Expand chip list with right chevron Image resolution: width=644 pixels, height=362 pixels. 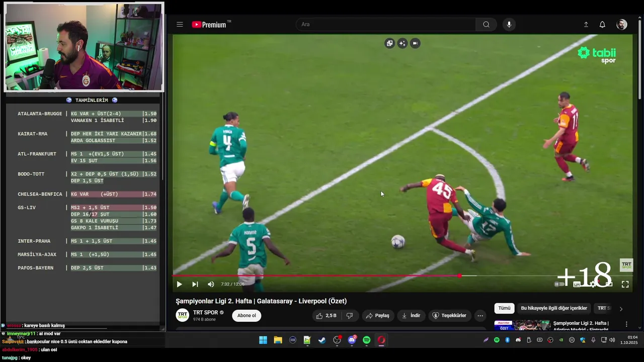[x=621, y=309]
